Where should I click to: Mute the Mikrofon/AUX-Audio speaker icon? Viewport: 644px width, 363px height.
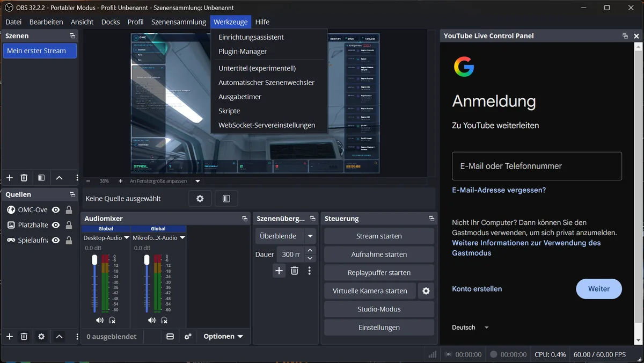(151, 321)
